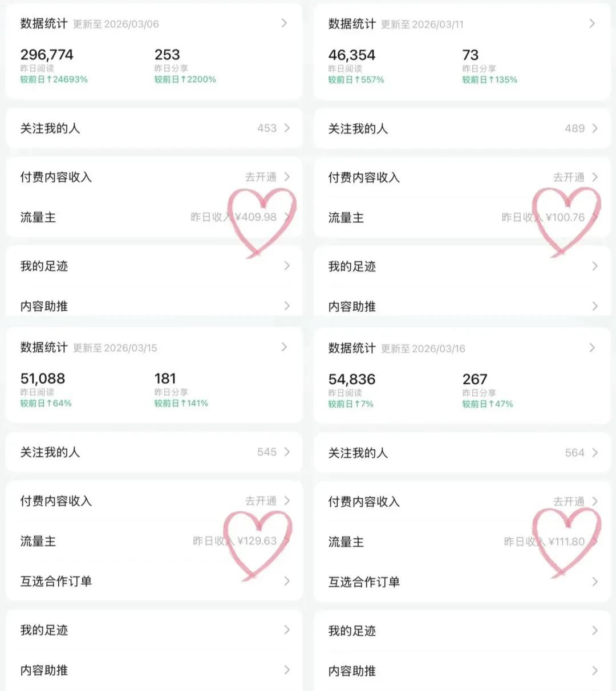This screenshot has height=691, width=616.
Task: Select the 73 shares statistic
Action: pos(471,55)
